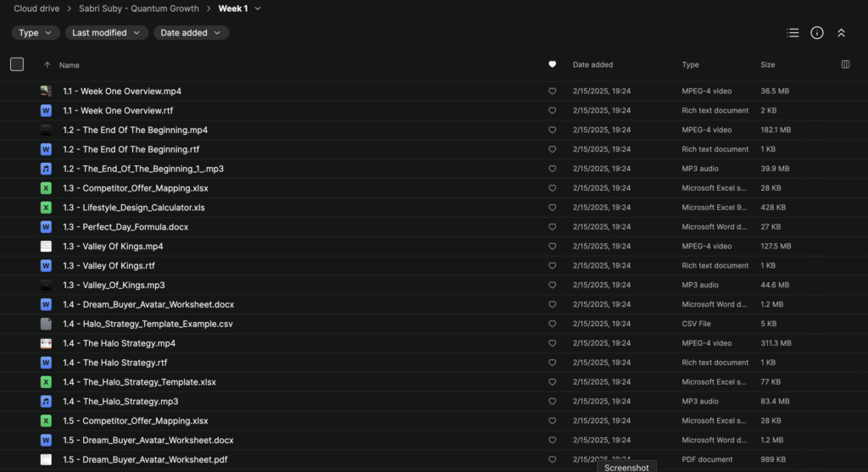
Task: Click the 428 KB size value
Action: coord(773,207)
